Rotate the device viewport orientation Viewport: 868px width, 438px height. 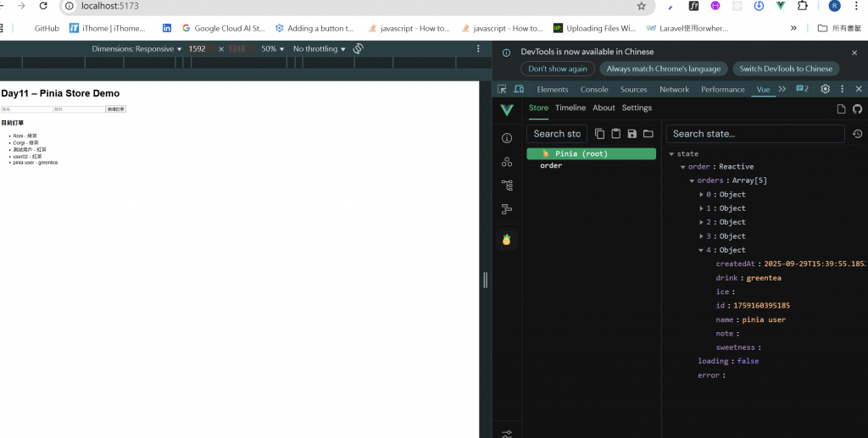point(359,48)
